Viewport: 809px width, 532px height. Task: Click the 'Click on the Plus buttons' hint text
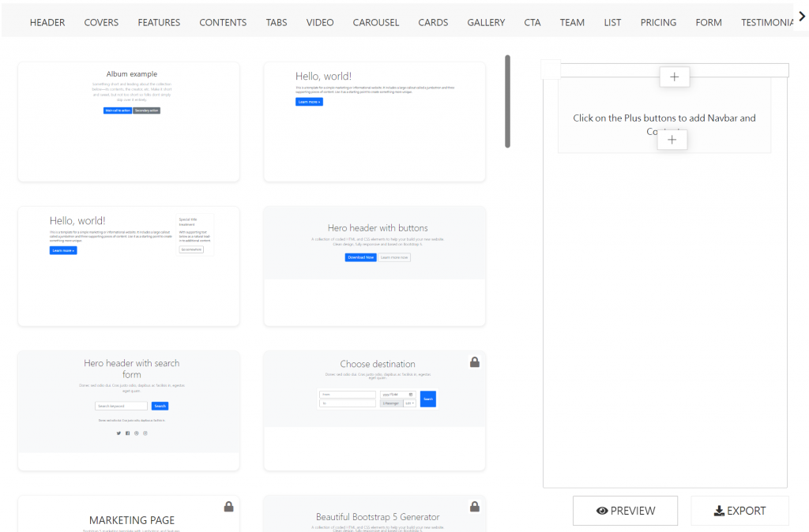pyautogui.click(x=664, y=124)
